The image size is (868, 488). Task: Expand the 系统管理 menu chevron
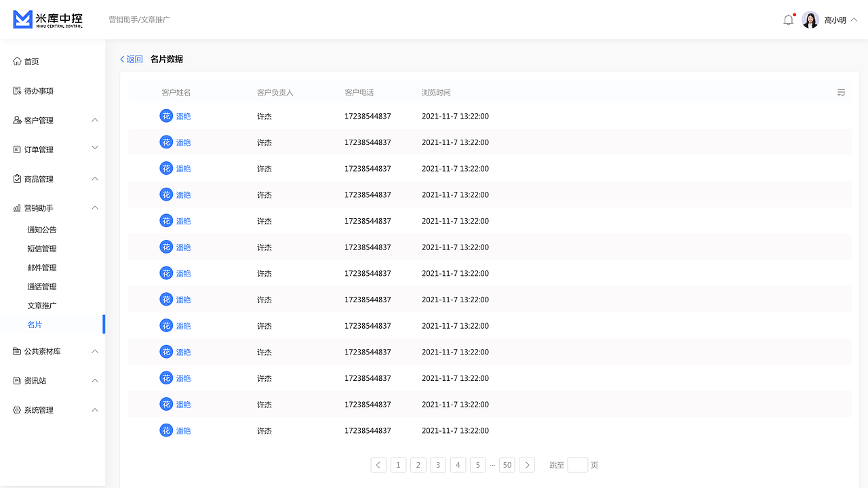pos(95,410)
